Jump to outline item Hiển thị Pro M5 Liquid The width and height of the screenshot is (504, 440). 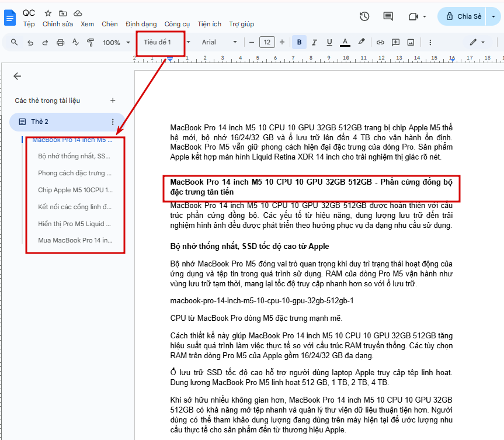point(74,224)
